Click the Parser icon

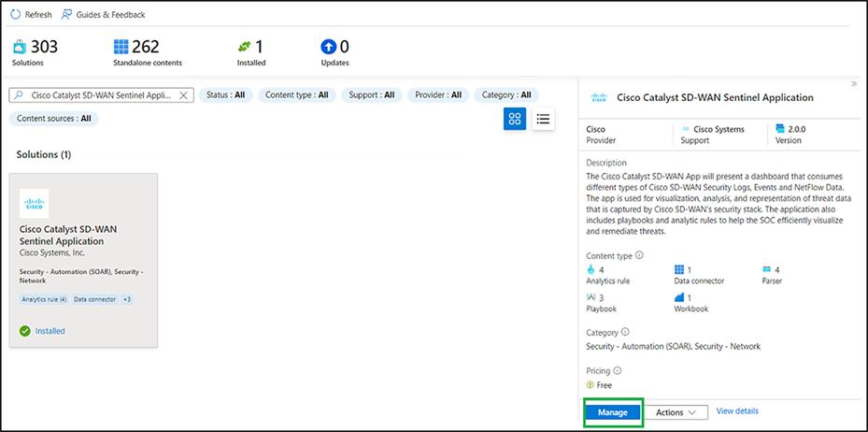coord(767,269)
